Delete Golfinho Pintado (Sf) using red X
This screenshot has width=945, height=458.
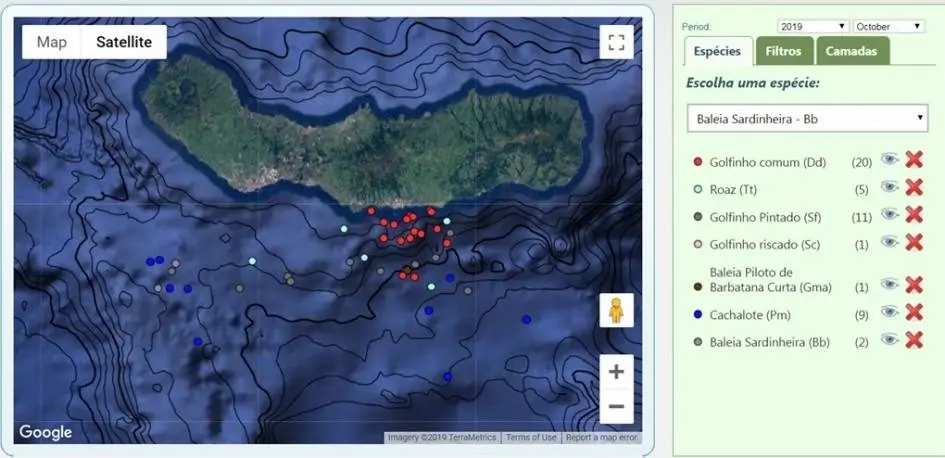pyautogui.click(x=913, y=215)
